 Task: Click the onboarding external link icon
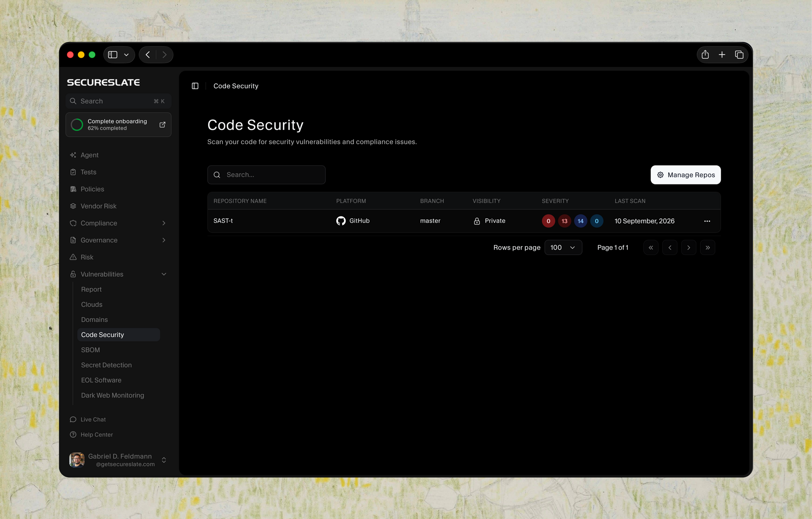(x=162, y=124)
